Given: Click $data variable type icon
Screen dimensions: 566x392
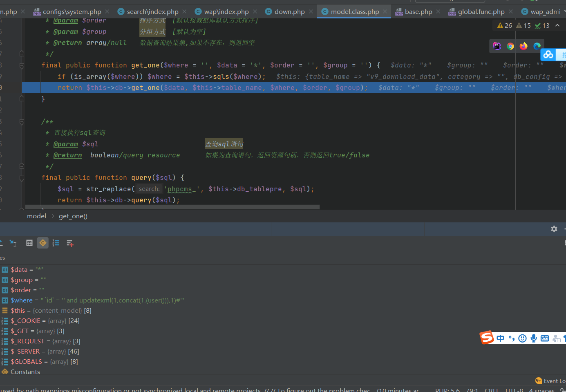Looking at the screenshot, I should coord(5,270).
